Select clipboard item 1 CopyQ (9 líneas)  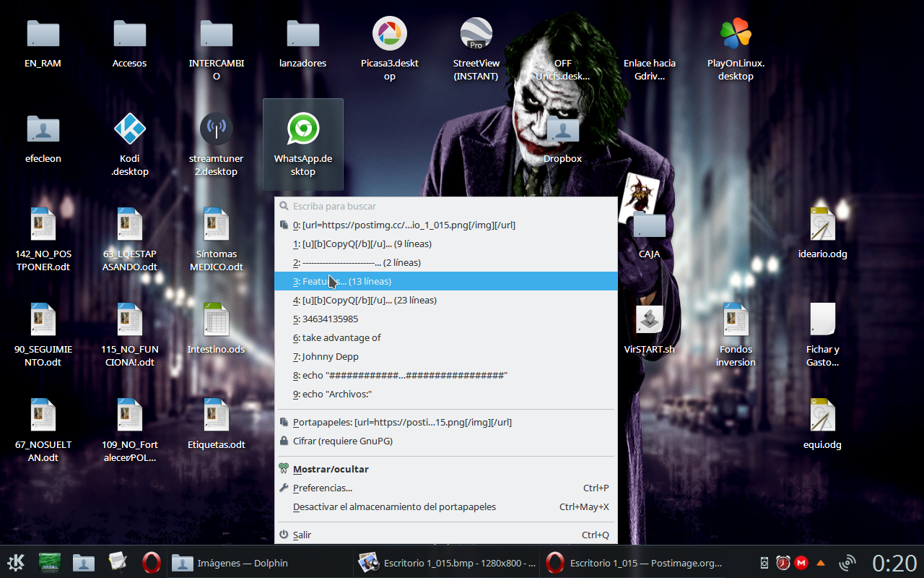point(446,243)
